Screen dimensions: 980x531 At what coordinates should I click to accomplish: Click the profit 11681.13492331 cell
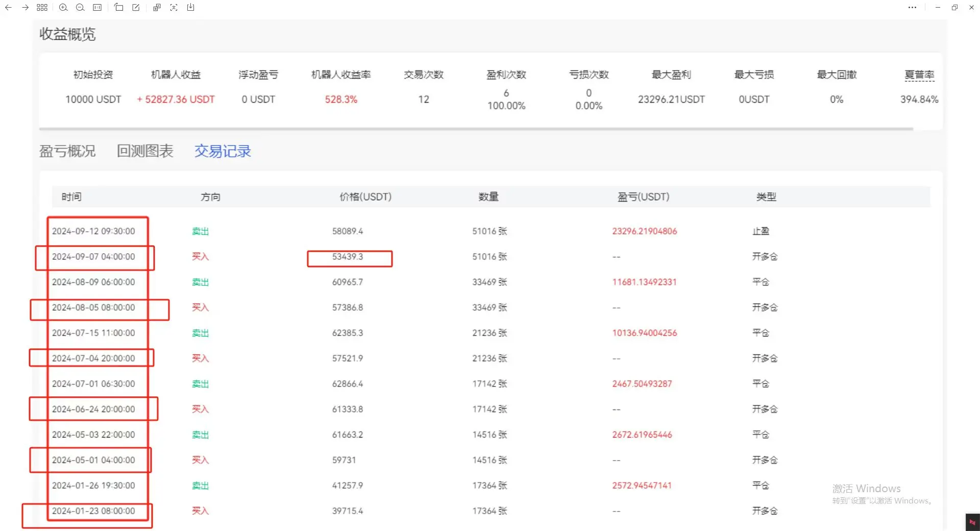tap(644, 282)
